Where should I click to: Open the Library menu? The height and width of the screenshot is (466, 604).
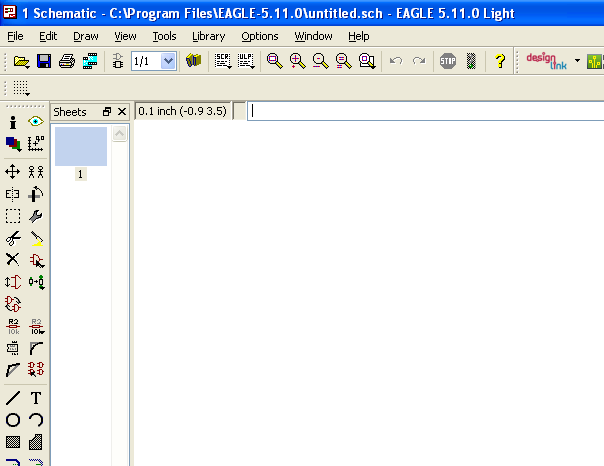(208, 36)
